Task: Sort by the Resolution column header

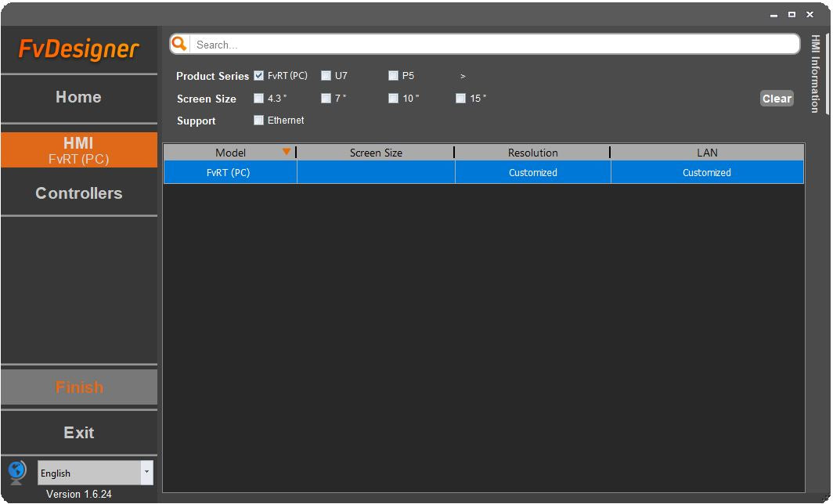Action: coord(532,153)
